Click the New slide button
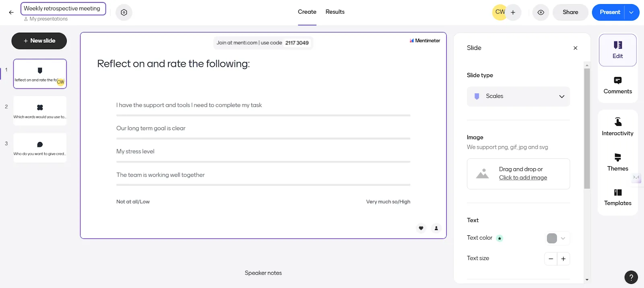Image resolution: width=644 pixels, height=288 pixels. 39,41
